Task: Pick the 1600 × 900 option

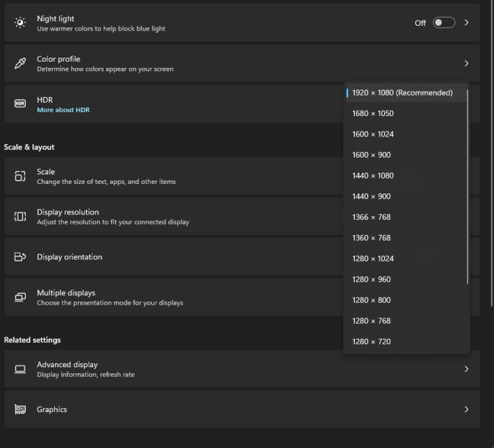Action: [x=406, y=155]
